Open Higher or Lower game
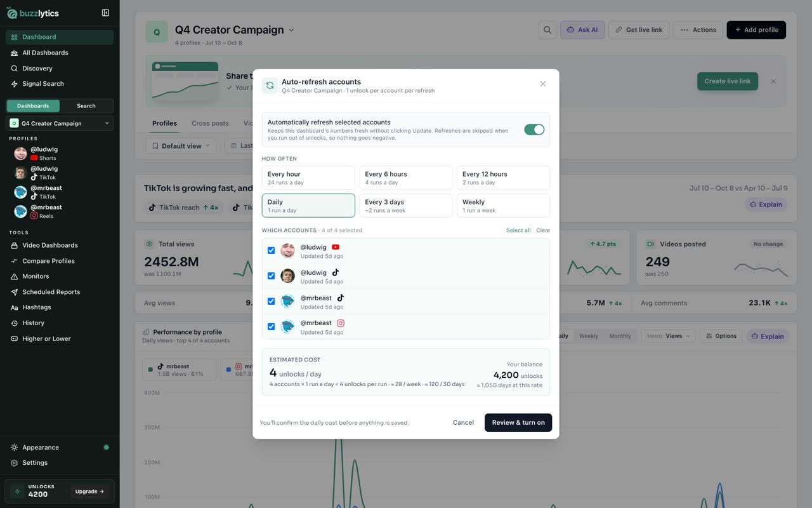The image size is (812, 508). pyautogui.click(x=60, y=338)
